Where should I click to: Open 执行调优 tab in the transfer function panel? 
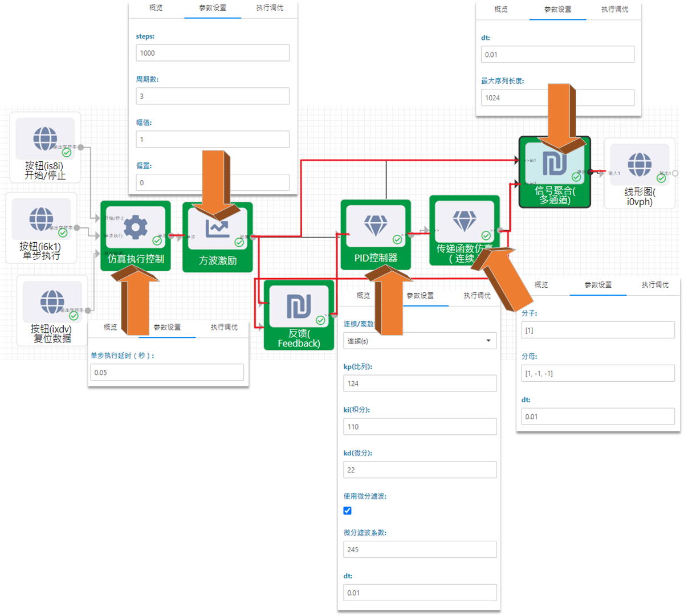coord(654,284)
